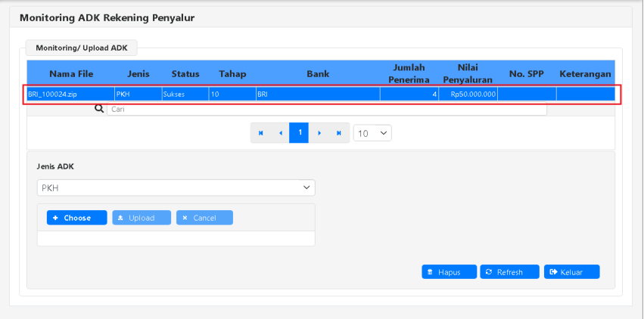This screenshot has width=644, height=319.
Task: Sort by Nama File column header
Action: pos(70,74)
